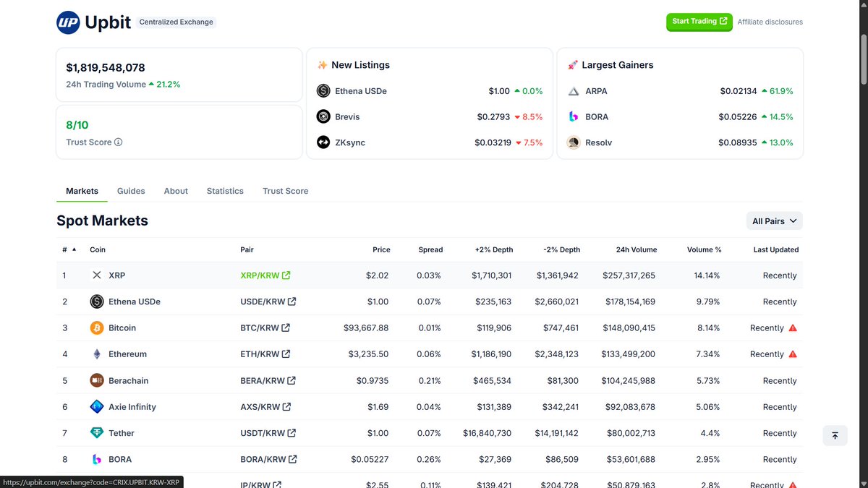Click the Ethereum coin icon
Viewport: 868px width, 488px height.
click(x=97, y=354)
